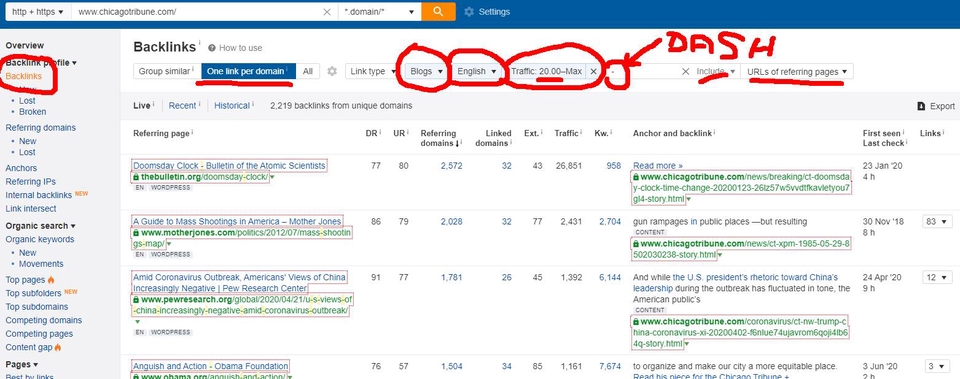Viewport: 960px width, 379px height.
Task: Open Mother Jones Mass Shootings link
Action: 237,221
